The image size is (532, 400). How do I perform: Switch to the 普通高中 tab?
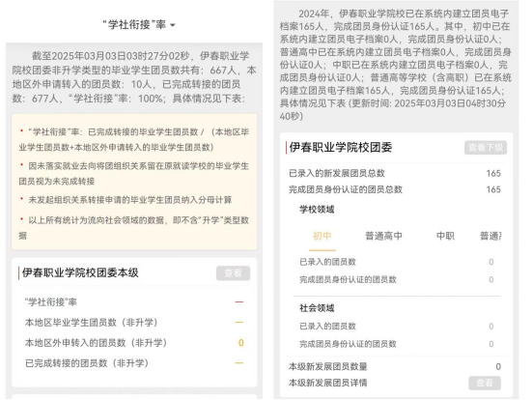click(383, 236)
